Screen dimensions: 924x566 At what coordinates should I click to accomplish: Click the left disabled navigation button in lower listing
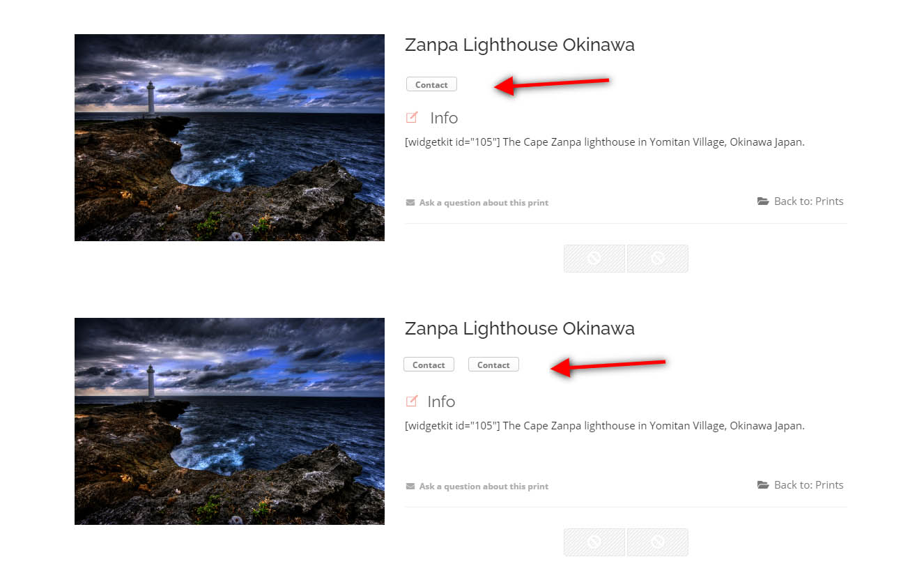click(594, 542)
